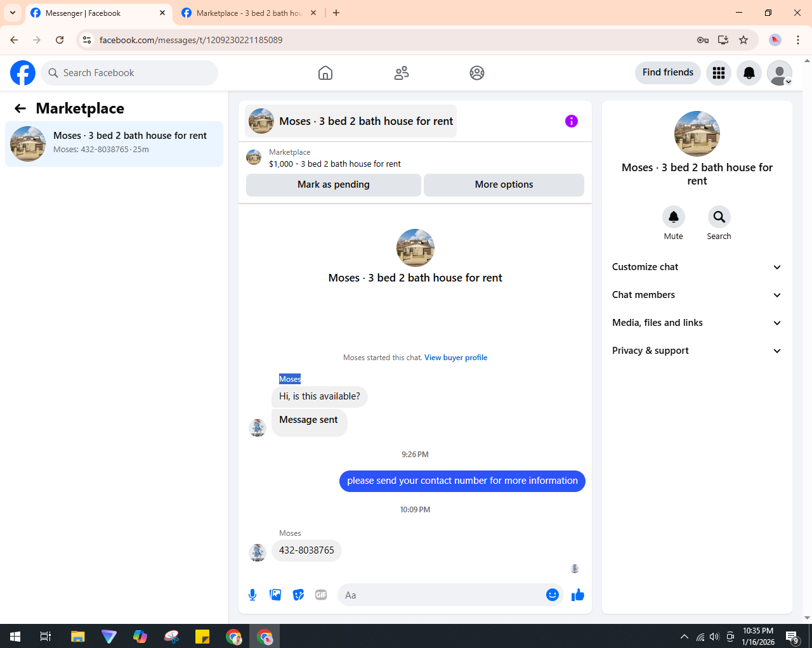Viewport: 812px width, 648px height.
Task: Open the $1,000 Marketplace listing link
Action: [x=335, y=164]
